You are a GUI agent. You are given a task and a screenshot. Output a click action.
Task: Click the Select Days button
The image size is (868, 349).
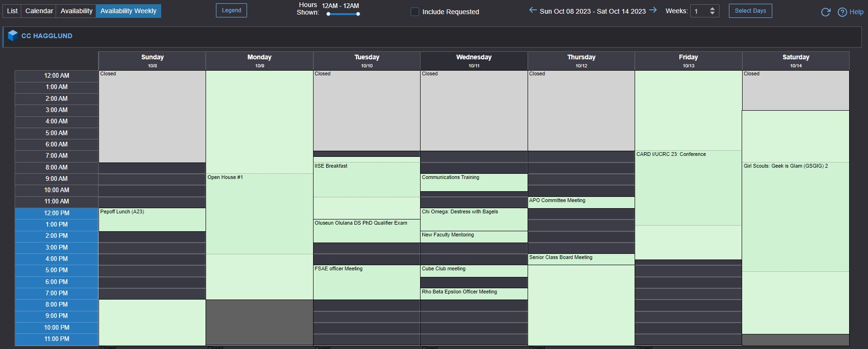click(x=750, y=11)
